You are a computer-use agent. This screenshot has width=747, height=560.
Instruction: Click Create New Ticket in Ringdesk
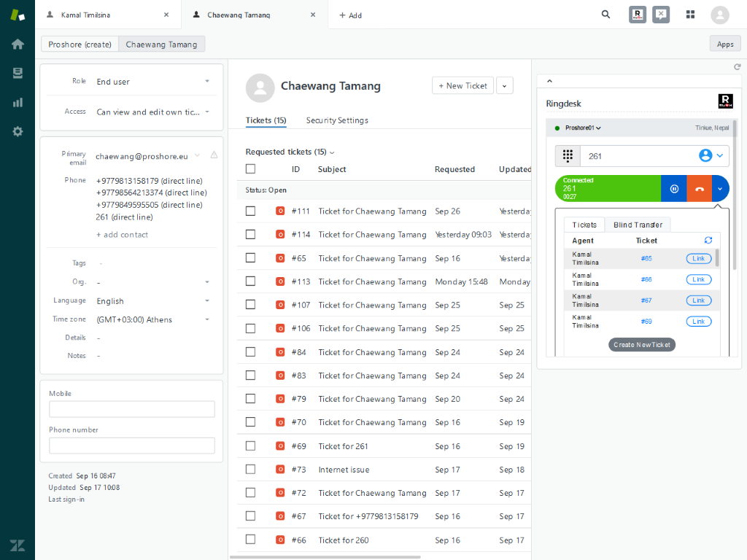tap(642, 344)
